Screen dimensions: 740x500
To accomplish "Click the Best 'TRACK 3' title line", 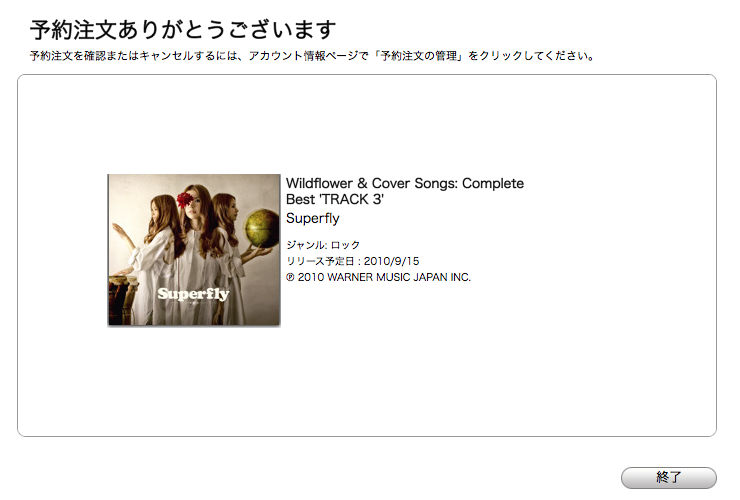I will pos(335,199).
